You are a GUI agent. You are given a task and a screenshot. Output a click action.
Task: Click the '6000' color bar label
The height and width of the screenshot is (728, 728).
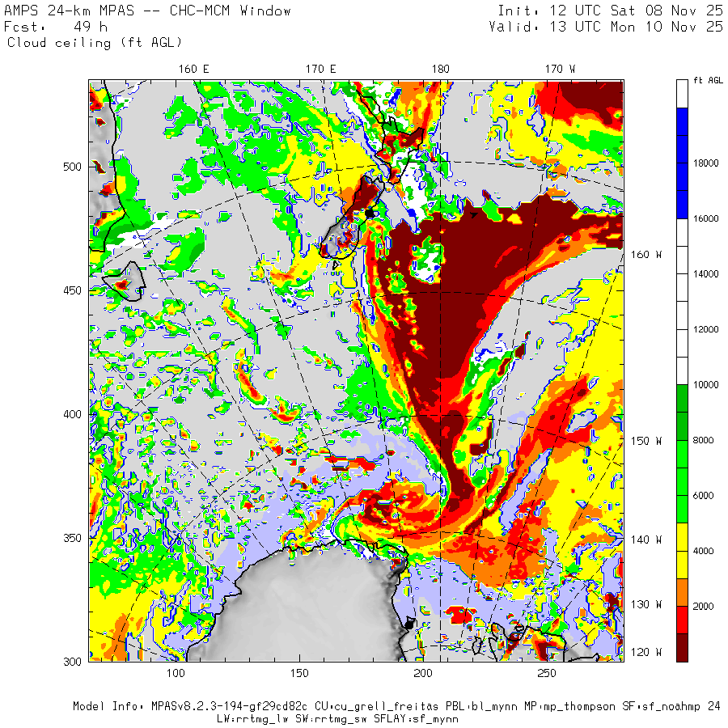pos(704,495)
